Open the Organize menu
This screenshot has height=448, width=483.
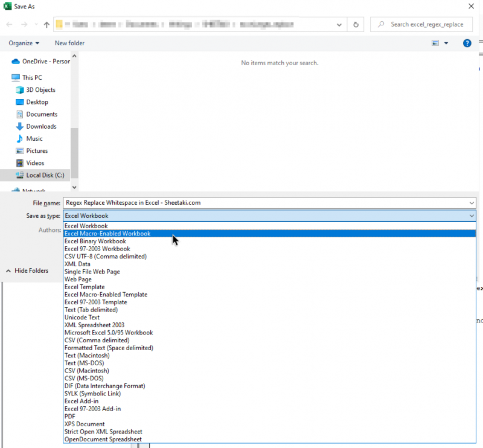(22, 43)
